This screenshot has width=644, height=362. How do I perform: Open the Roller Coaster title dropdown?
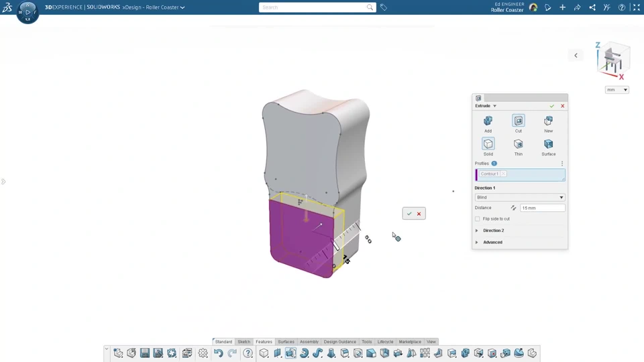(182, 7)
